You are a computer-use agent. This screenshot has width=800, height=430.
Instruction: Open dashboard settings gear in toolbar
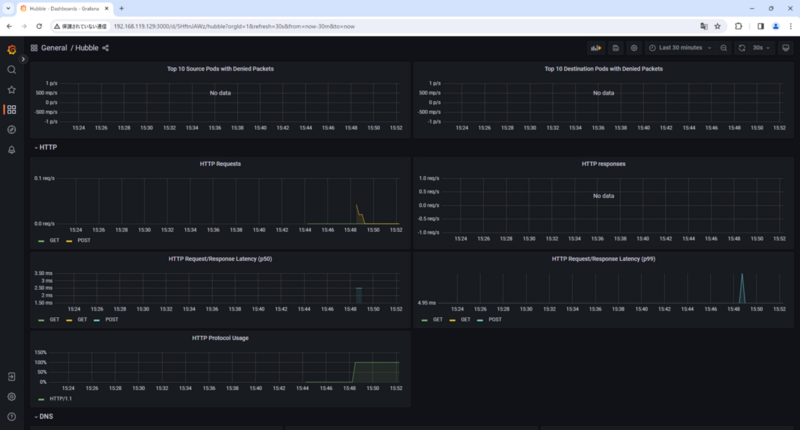(634, 48)
